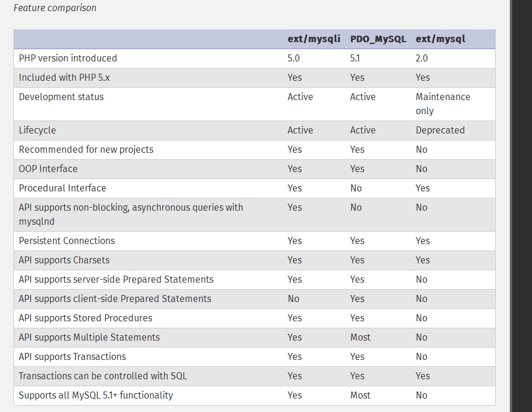Click ext/mysql 'No' in MySQL 5.1+ functionality row

[422, 396]
